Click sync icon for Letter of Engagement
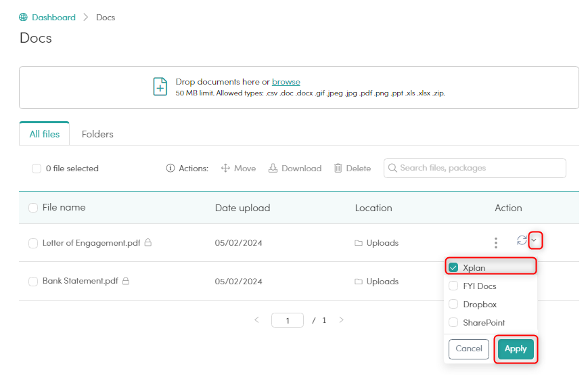Screen dimensions: 588x375 click(522, 240)
